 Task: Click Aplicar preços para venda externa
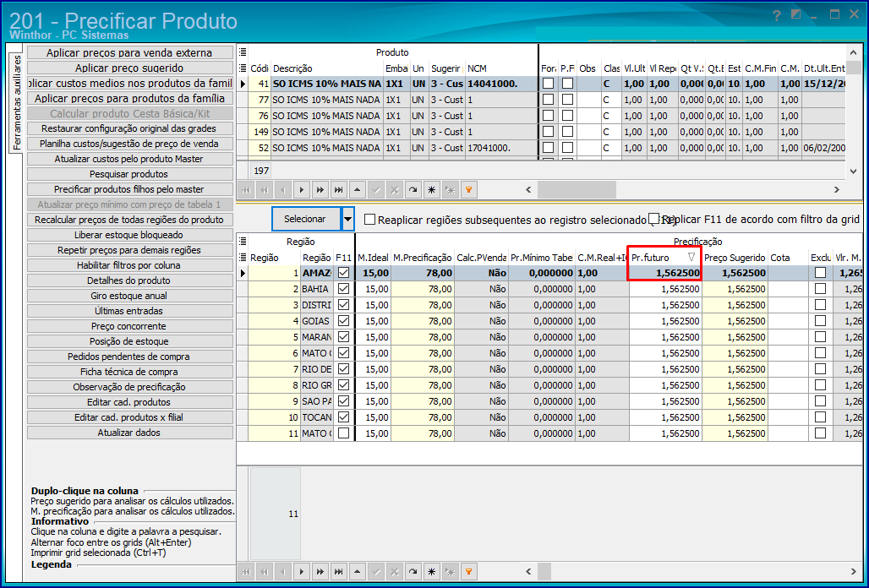pos(129,52)
